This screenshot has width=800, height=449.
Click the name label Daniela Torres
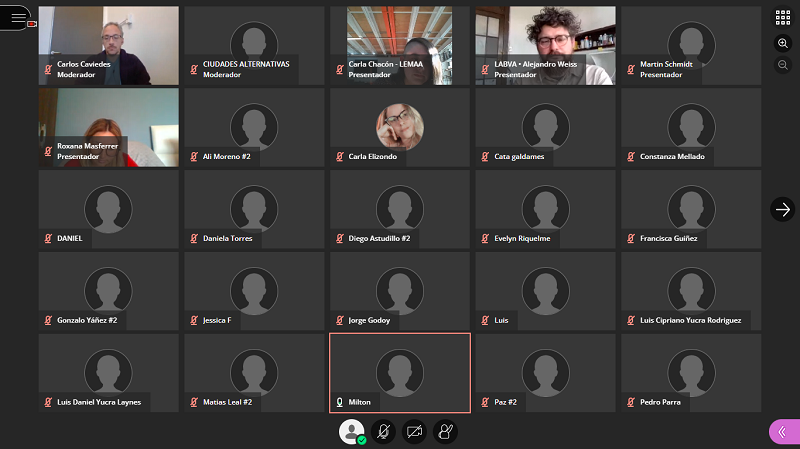(x=228, y=238)
